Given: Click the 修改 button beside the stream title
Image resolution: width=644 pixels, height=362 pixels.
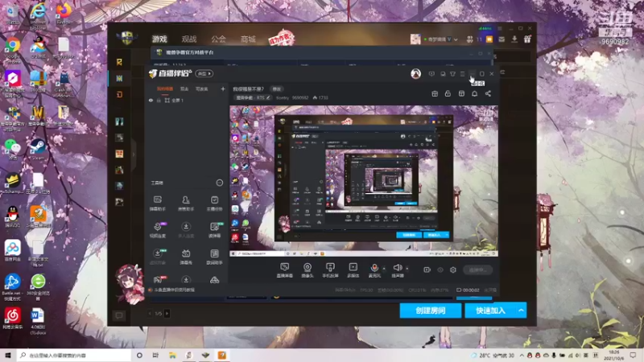Looking at the screenshot, I should tap(276, 88).
